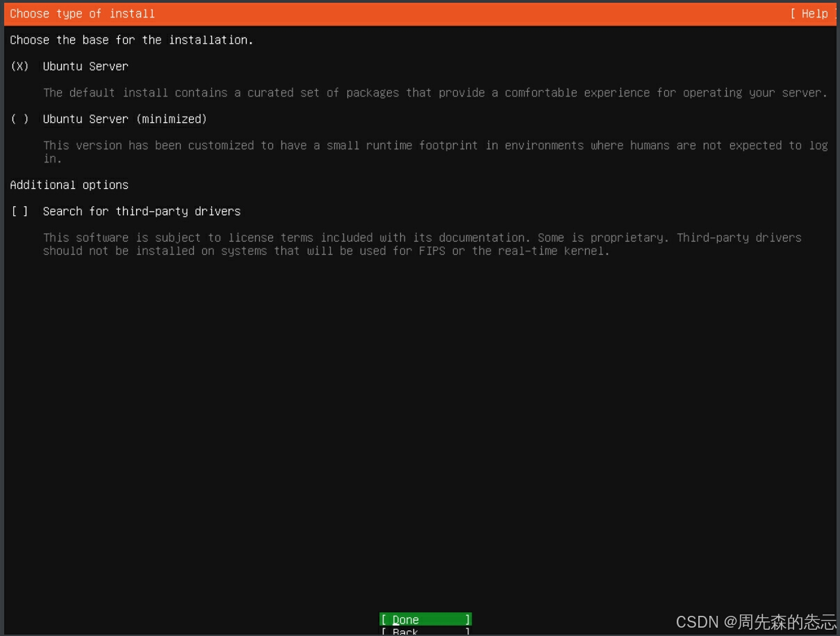Open the Help menu
The height and width of the screenshot is (636, 840).
click(812, 14)
